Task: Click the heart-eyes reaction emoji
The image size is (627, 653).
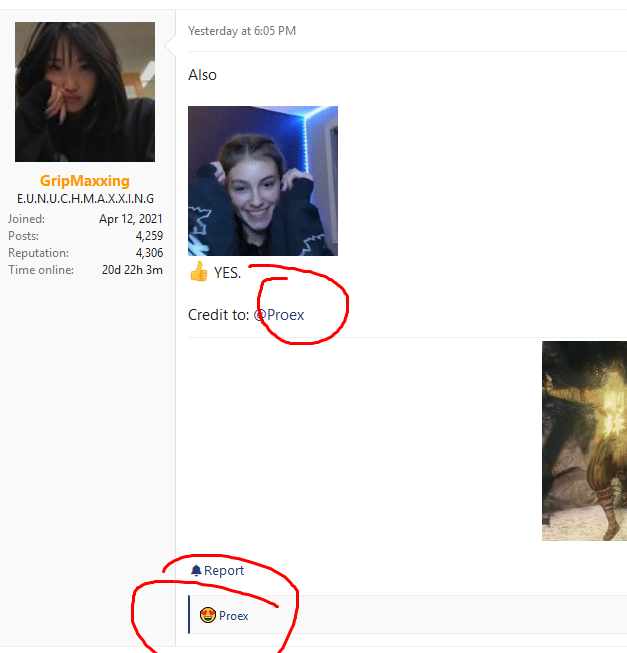Action: 208,615
